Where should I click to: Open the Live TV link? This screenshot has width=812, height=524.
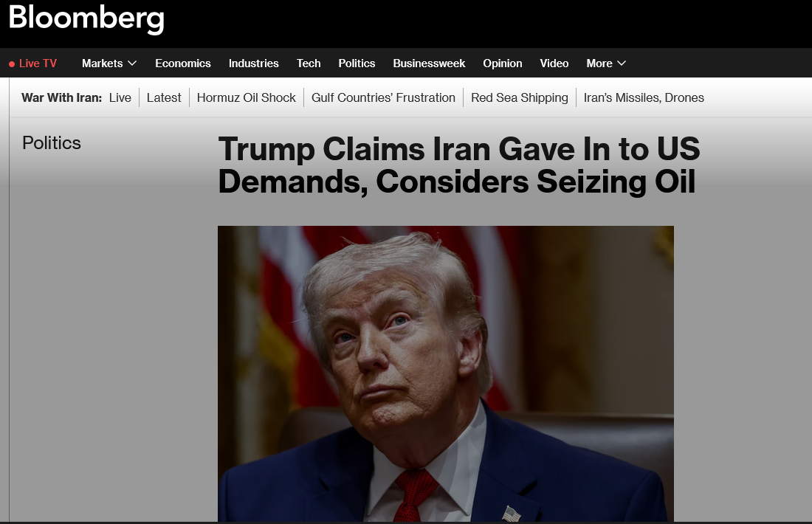38,63
